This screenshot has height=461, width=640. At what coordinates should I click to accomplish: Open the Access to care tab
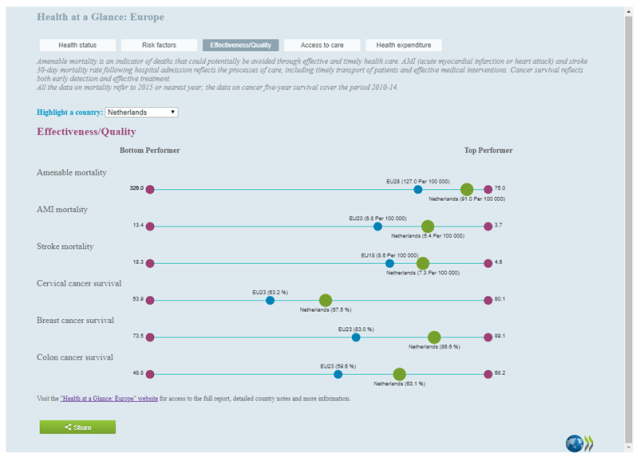322,45
